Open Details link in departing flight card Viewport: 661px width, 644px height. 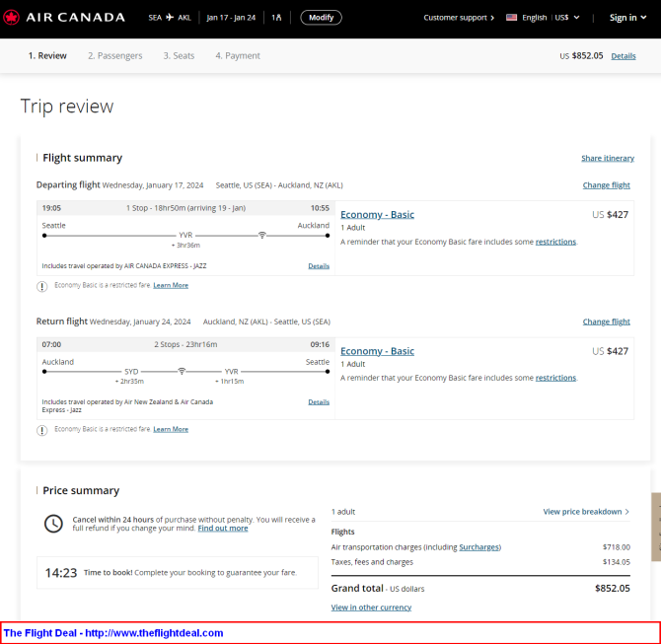tap(319, 266)
